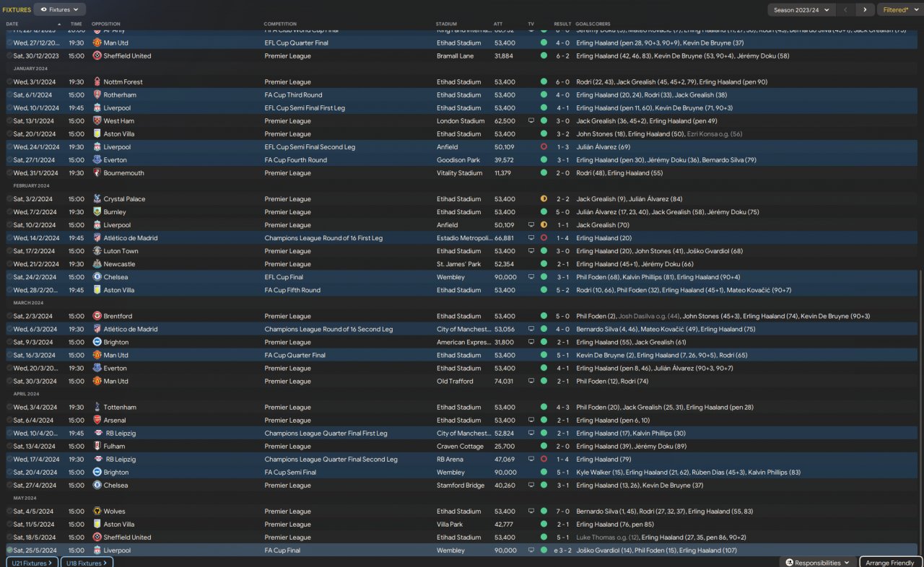Toggle the row circle for Sat, 25/5/2024

pos(9,550)
